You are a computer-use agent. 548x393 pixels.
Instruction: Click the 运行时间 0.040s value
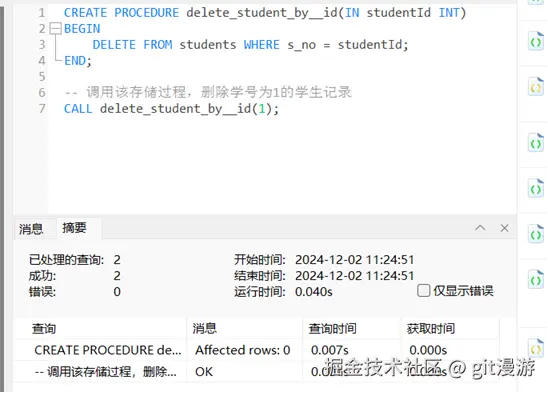313,292
